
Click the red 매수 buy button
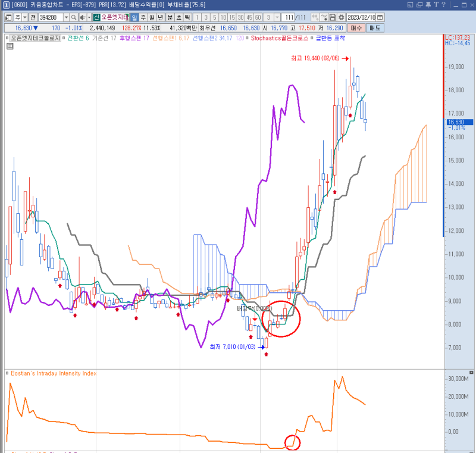click(x=355, y=27)
